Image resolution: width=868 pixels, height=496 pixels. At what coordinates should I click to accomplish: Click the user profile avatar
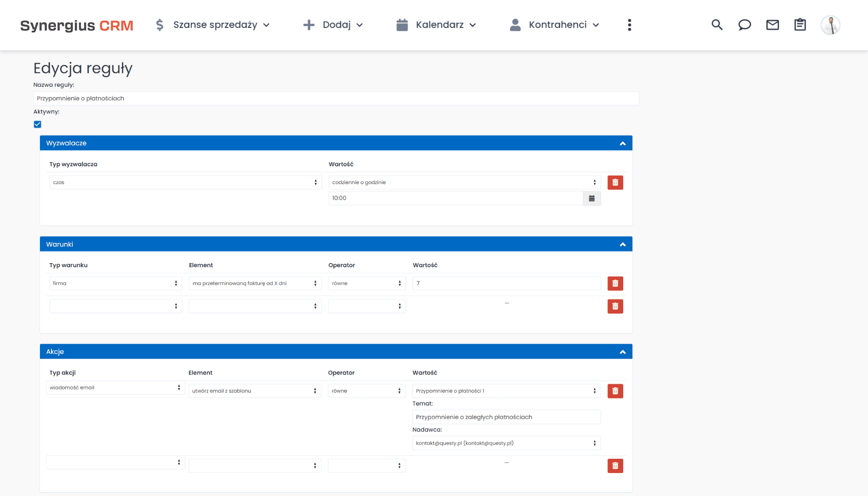[x=830, y=25]
